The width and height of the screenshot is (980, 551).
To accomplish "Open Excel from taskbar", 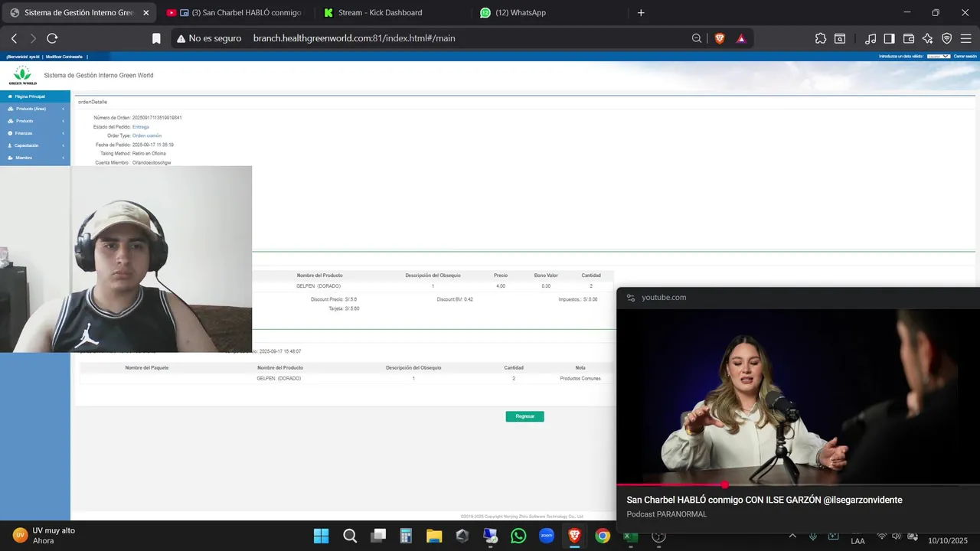I will tap(631, 536).
